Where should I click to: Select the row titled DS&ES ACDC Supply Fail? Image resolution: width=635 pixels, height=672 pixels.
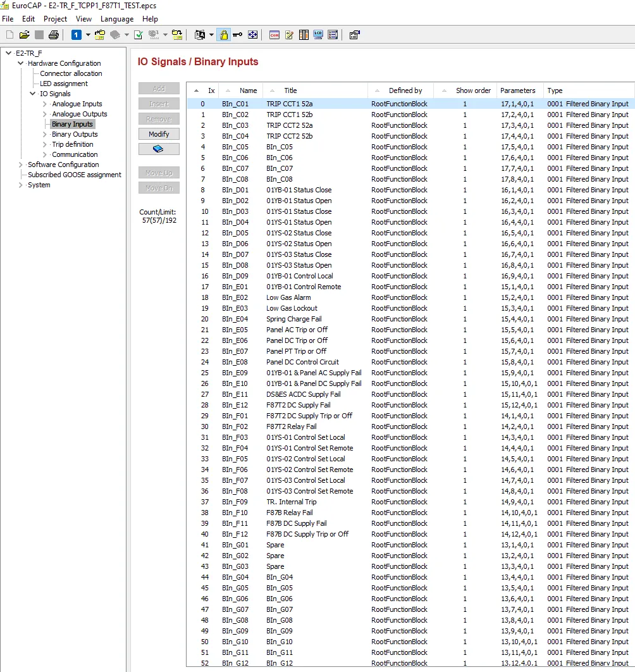411,394
